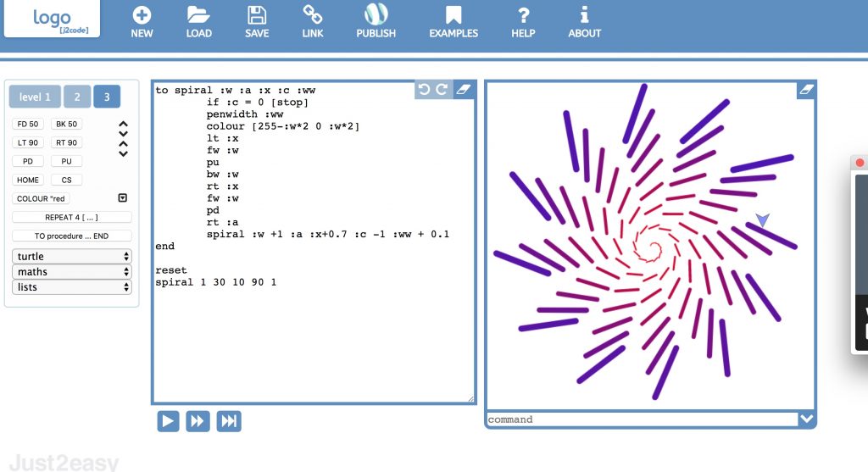Select the level 1 tab
The height and width of the screenshot is (472, 868).
coord(35,97)
